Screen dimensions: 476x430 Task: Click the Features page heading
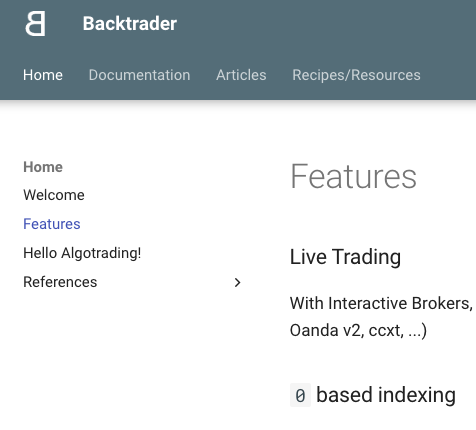coord(354,176)
